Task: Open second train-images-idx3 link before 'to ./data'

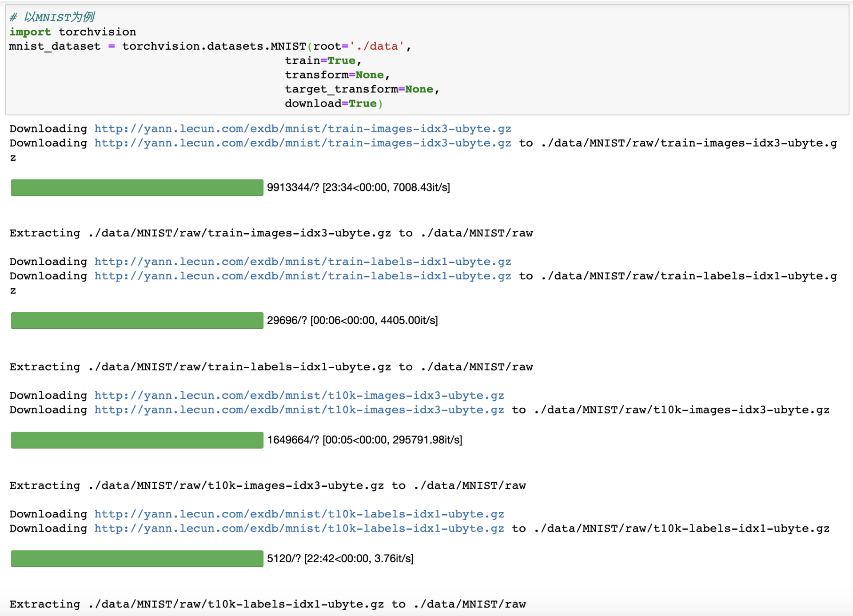Action: (303, 143)
